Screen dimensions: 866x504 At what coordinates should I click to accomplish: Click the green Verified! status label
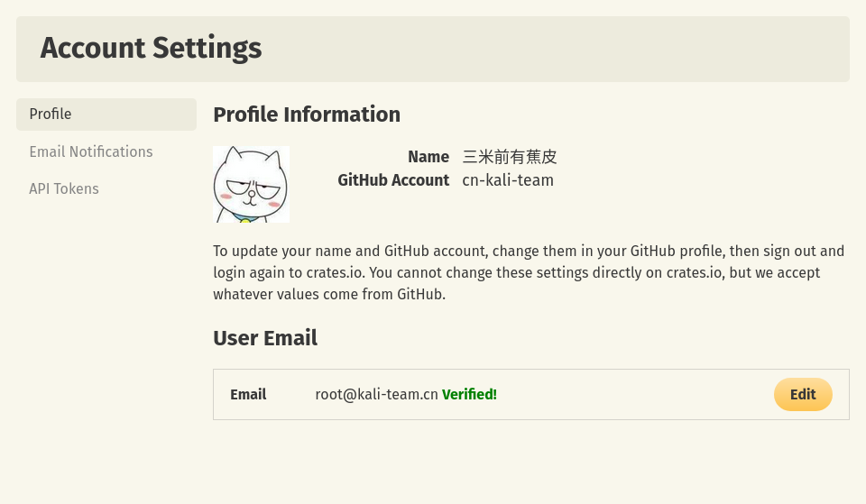(469, 394)
